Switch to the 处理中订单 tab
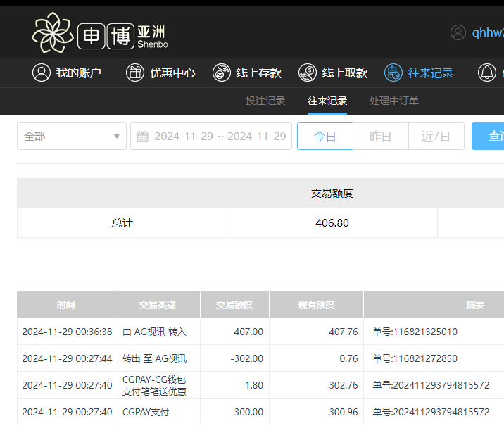The height and width of the screenshot is (426, 504). [x=394, y=101]
